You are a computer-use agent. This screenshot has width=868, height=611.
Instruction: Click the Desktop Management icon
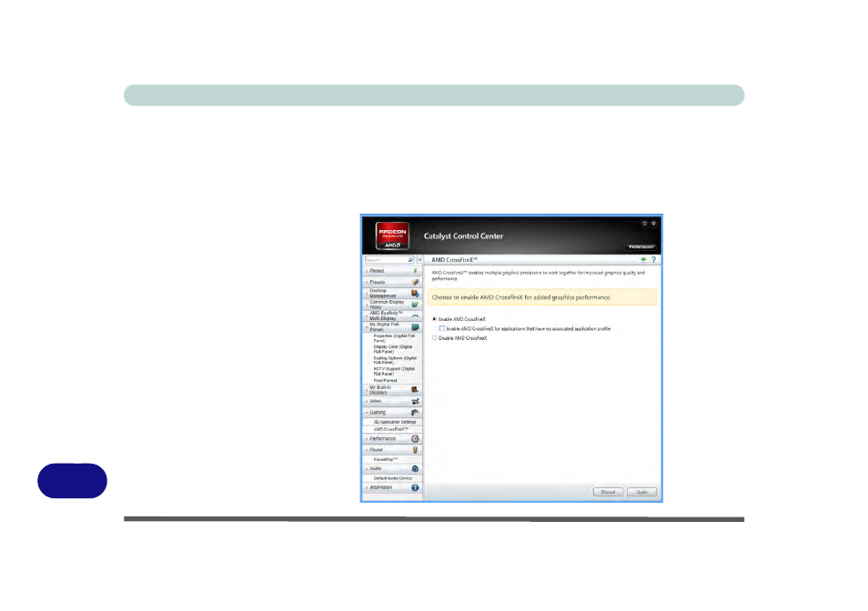(x=415, y=294)
